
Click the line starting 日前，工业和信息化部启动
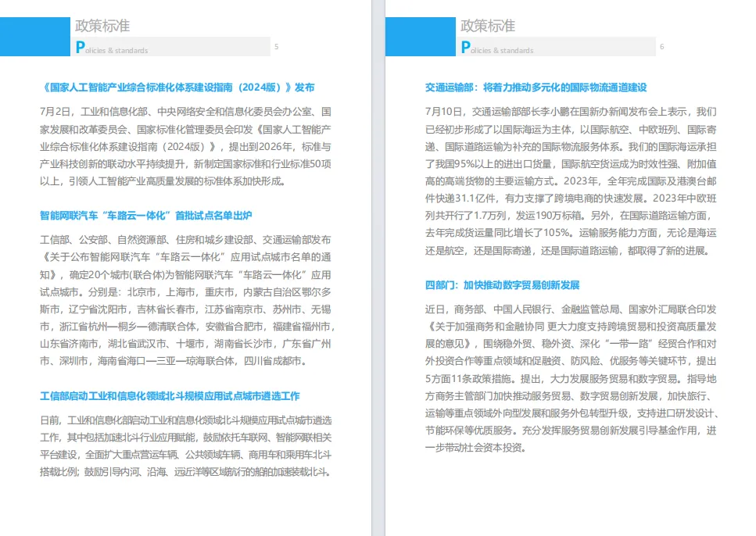pyautogui.click(x=185, y=420)
